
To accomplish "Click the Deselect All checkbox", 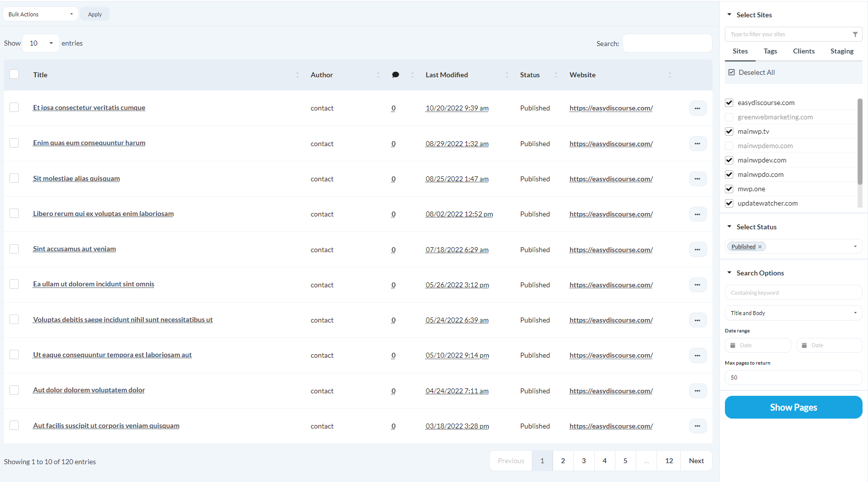I will coord(731,72).
